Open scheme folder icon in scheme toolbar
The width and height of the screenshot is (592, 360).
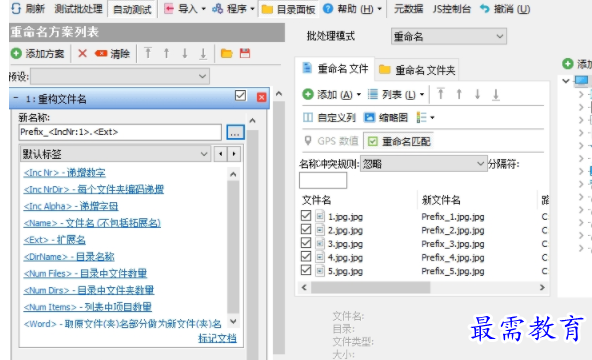click(227, 54)
